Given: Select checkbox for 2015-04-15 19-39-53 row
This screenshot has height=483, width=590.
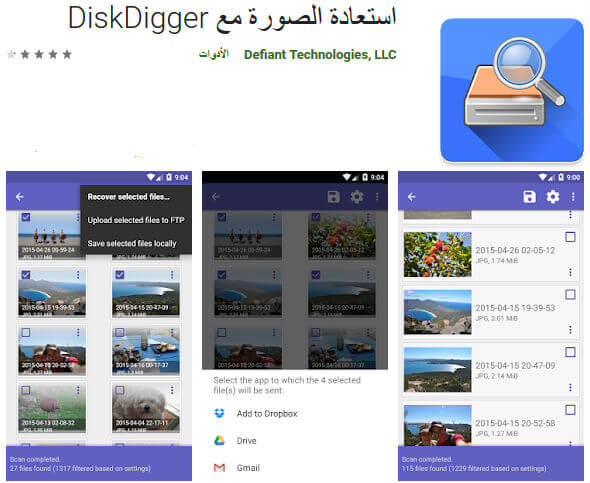Looking at the screenshot, I should coord(570,295).
